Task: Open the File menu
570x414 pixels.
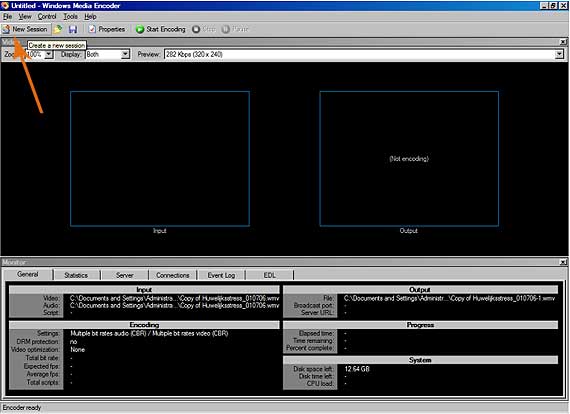Action: coord(7,16)
